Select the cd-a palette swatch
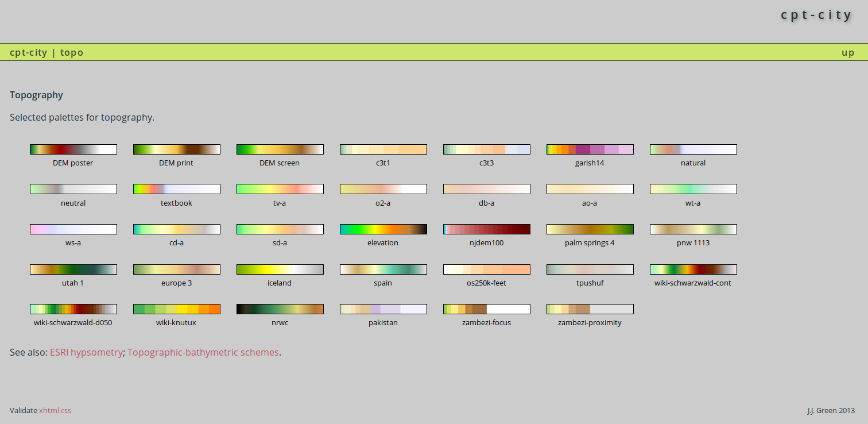The width and height of the screenshot is (868, 424). [177, 229]
